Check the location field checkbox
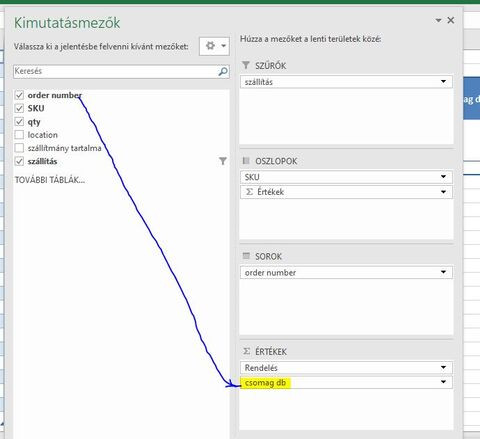 [x=19, y=135]
